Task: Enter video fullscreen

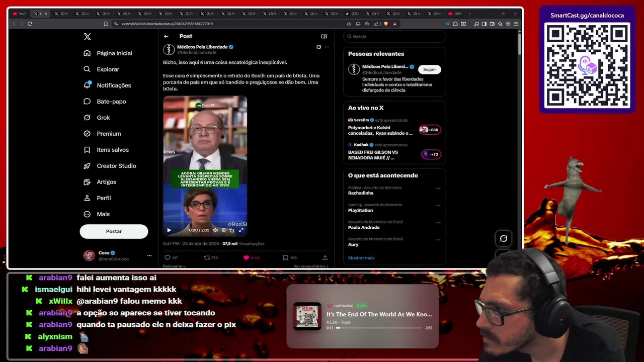Action: 241,230
